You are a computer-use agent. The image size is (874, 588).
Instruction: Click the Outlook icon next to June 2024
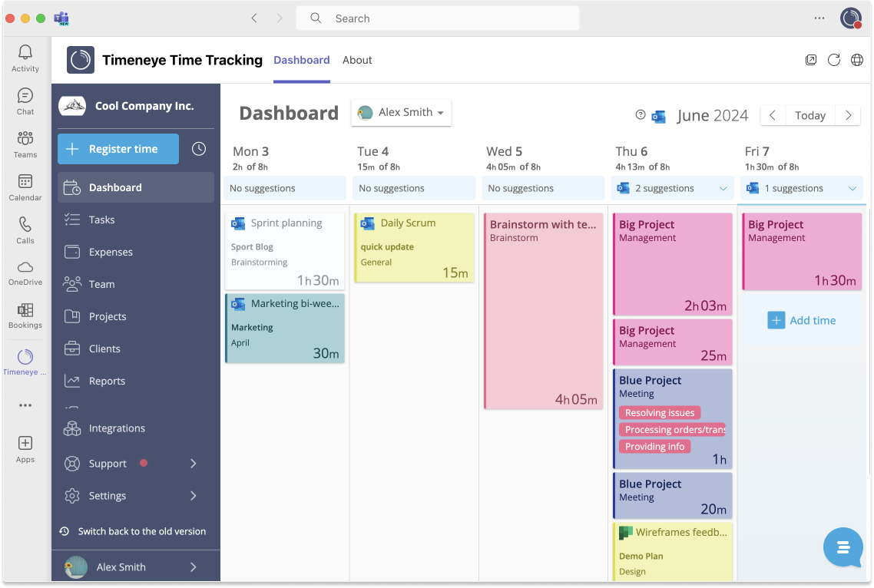tap(658, 116)
